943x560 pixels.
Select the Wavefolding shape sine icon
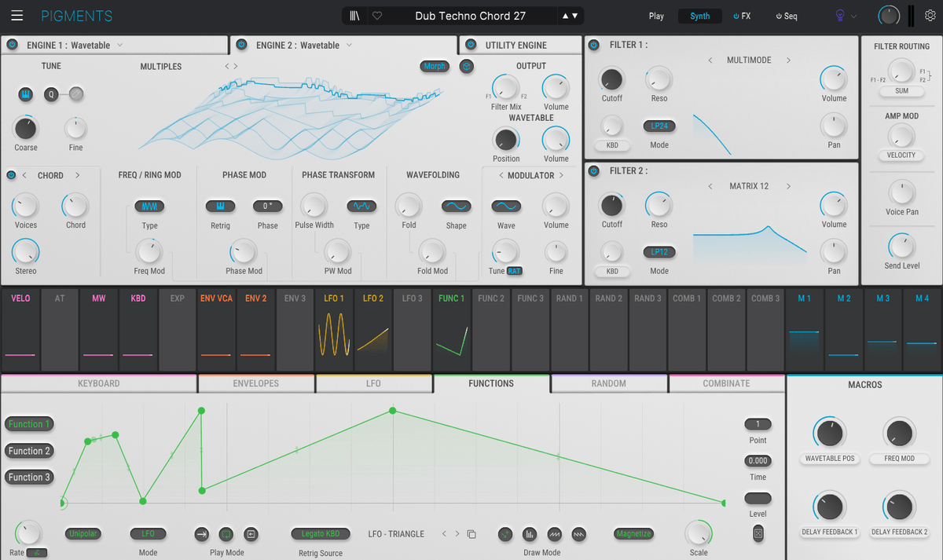pos(456,207)
